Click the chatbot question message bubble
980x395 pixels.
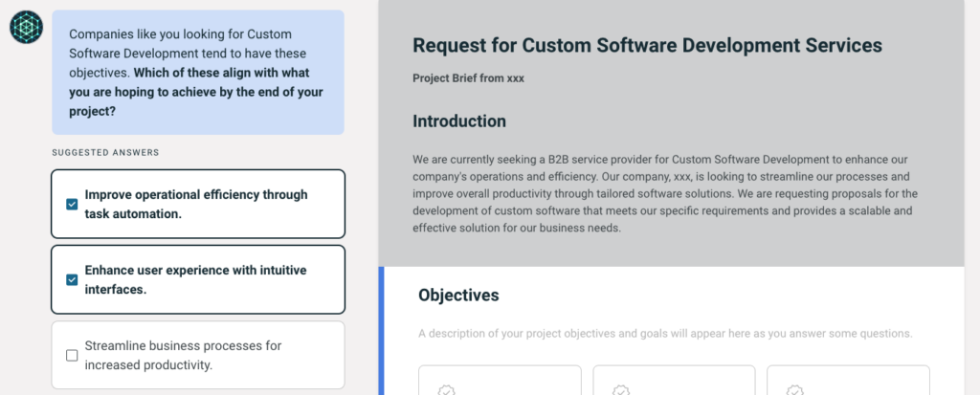pyautogui.click(x=197, y=72)
